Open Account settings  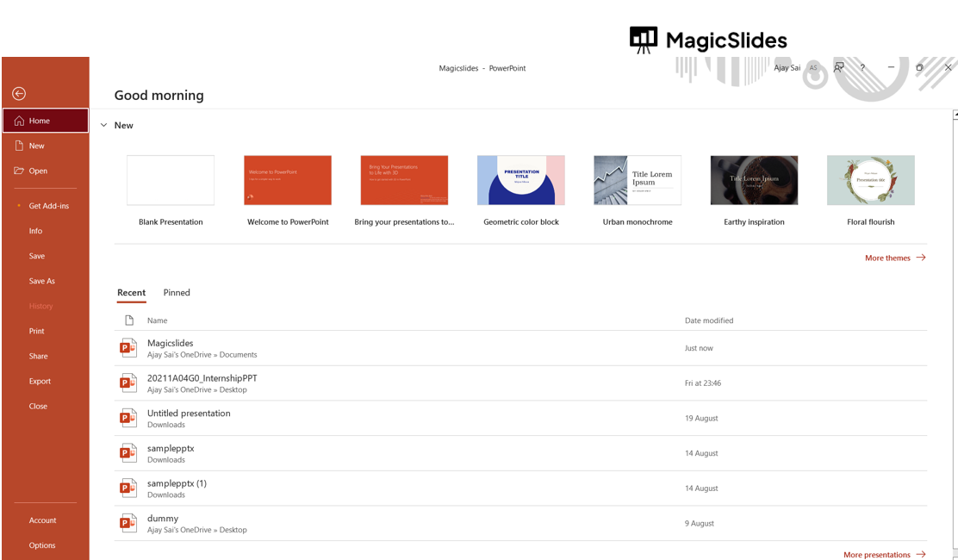point(46,520)
